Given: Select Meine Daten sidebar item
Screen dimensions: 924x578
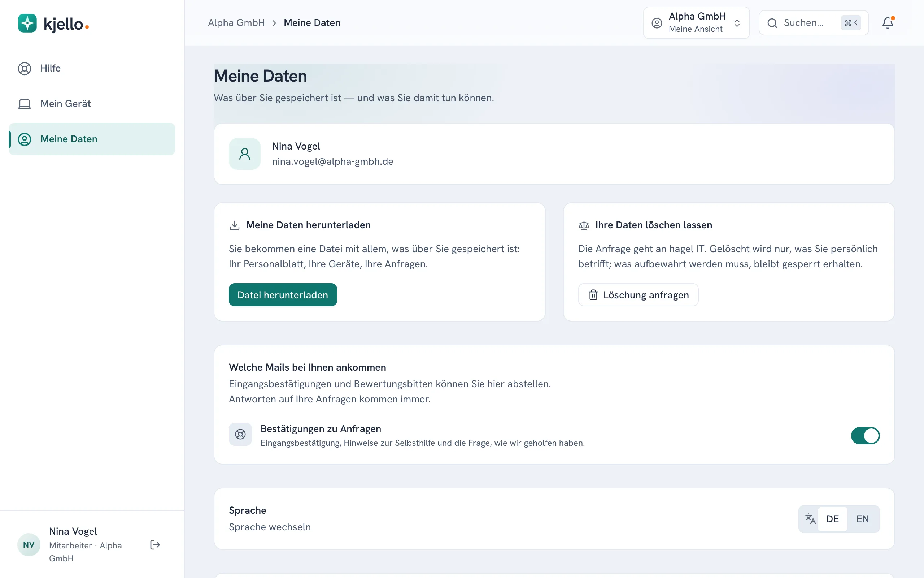Looking at the screenshot, I should (x=92, y=139).
